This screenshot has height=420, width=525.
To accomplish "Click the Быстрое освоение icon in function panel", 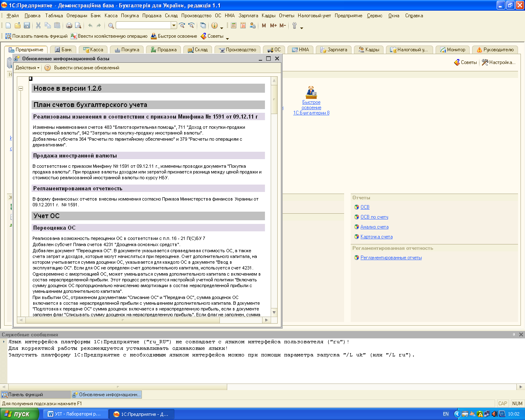I will (311, 92).
